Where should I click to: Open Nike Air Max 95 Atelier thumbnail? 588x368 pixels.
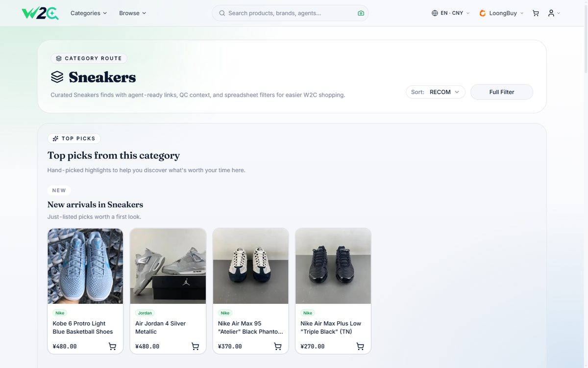[250, 266]
